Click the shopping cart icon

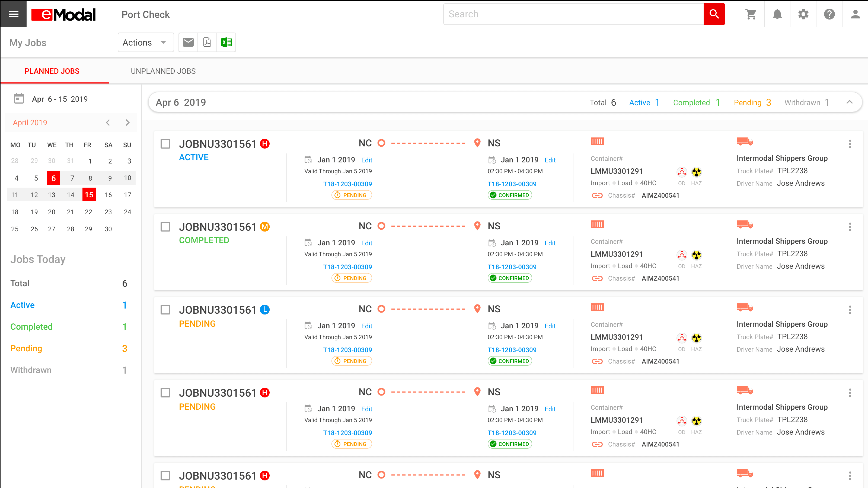751,14
